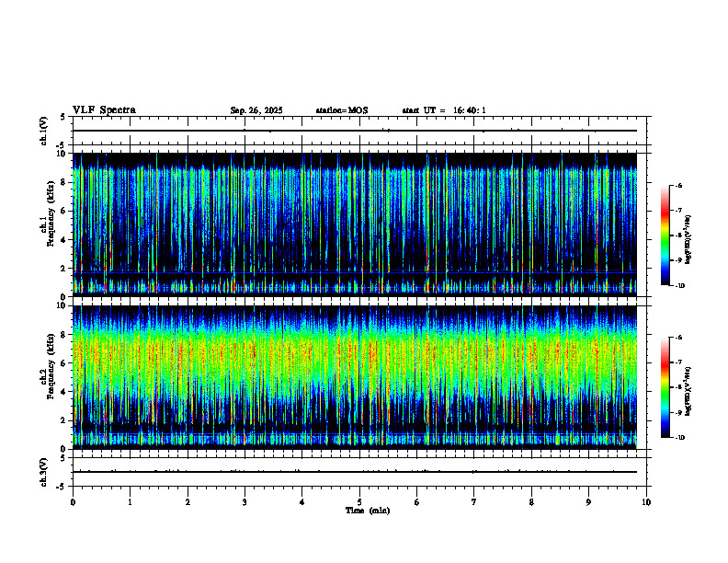Click the "ch.1(V)" axis label at top

click(43, 131)
